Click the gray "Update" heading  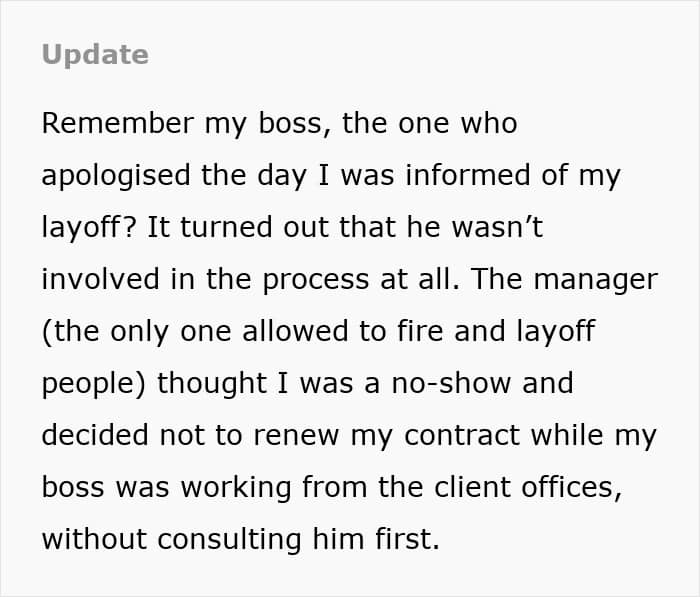point(95,54)
